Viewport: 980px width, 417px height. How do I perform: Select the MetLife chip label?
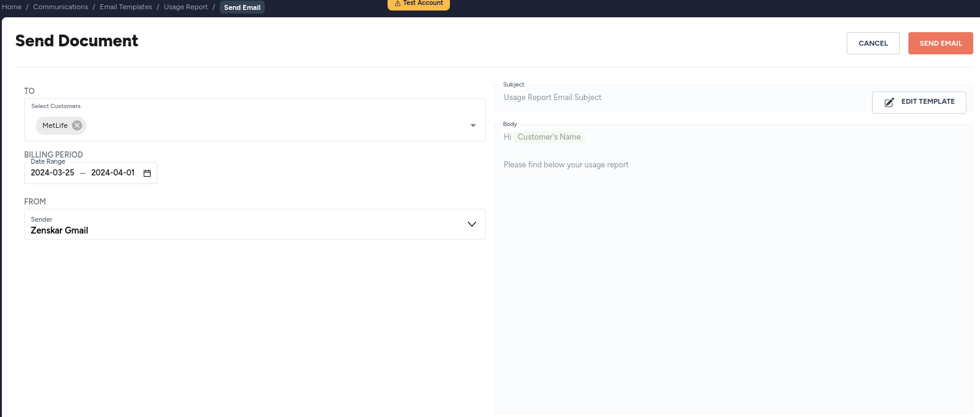pyautogui.click(x=55, y=125)
